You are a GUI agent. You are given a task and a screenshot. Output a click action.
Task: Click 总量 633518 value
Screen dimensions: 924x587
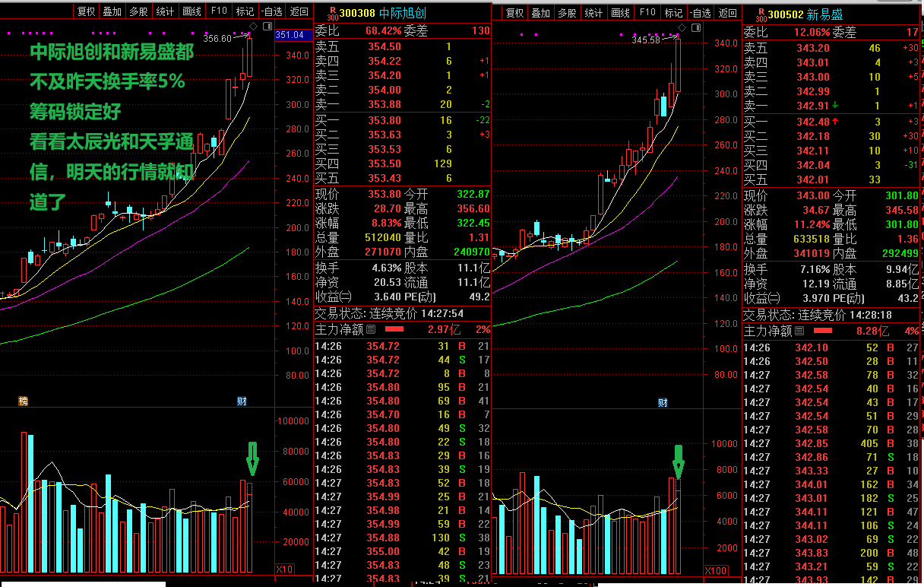point(812,239)
